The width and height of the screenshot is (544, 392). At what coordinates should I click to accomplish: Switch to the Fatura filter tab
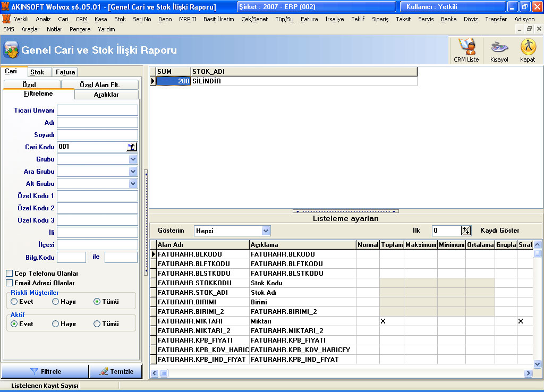point(65,72)
